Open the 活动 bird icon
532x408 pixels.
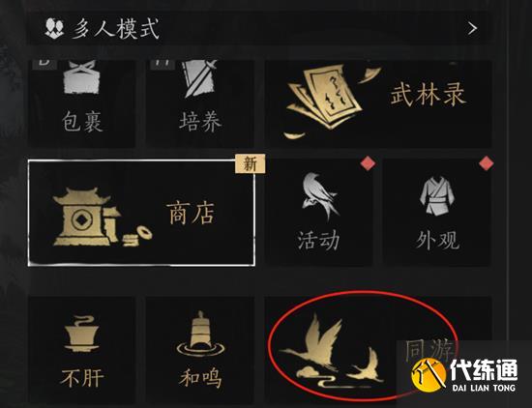coord(319,196)
